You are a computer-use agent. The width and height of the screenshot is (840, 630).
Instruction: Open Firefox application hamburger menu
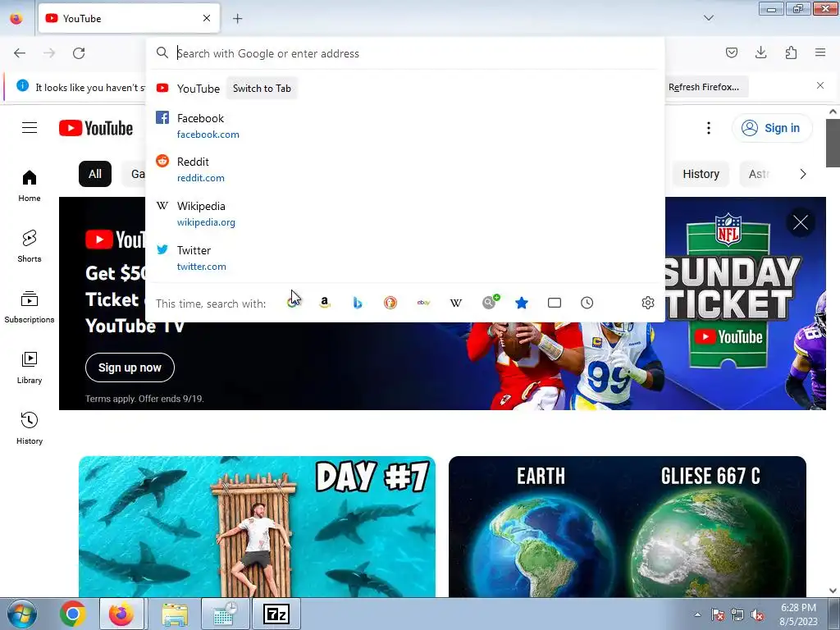tap(820, 52)
